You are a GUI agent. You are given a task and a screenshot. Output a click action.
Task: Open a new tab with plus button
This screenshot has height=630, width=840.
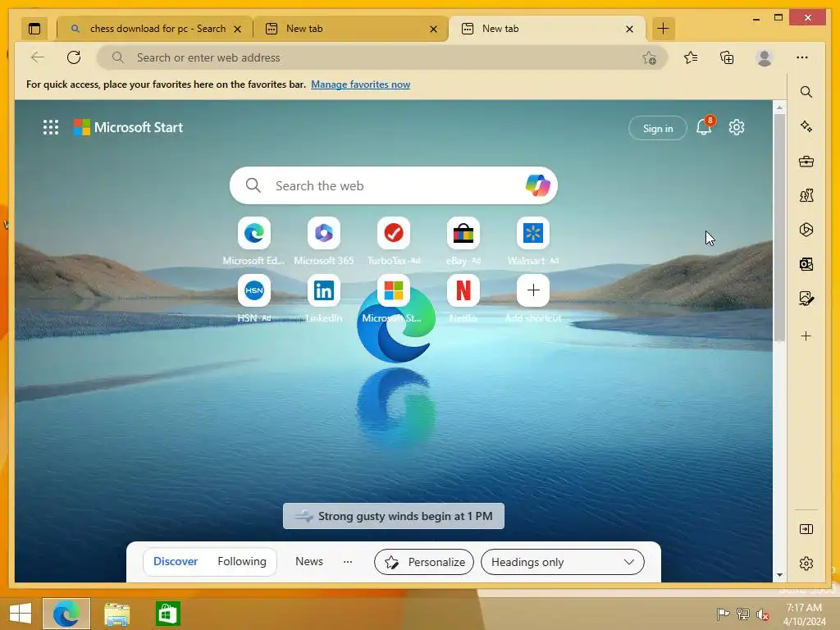pyautogui.click(x=663, y=29)
